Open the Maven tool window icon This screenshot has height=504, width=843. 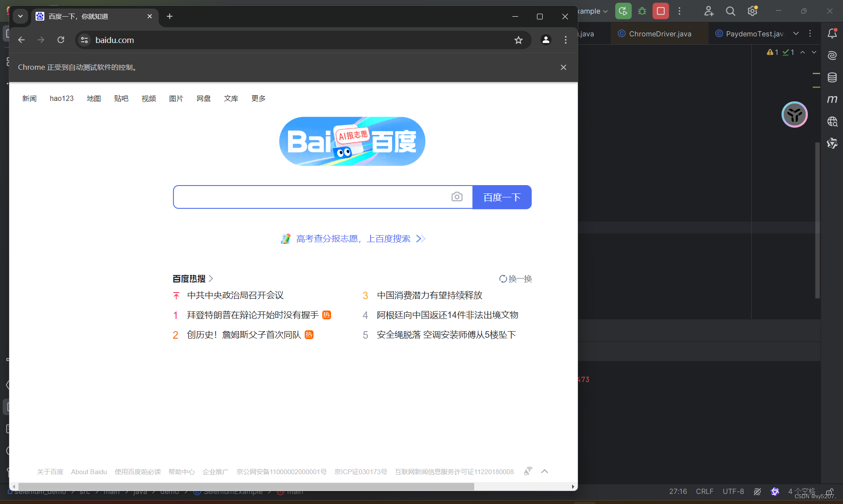(832, 99)
